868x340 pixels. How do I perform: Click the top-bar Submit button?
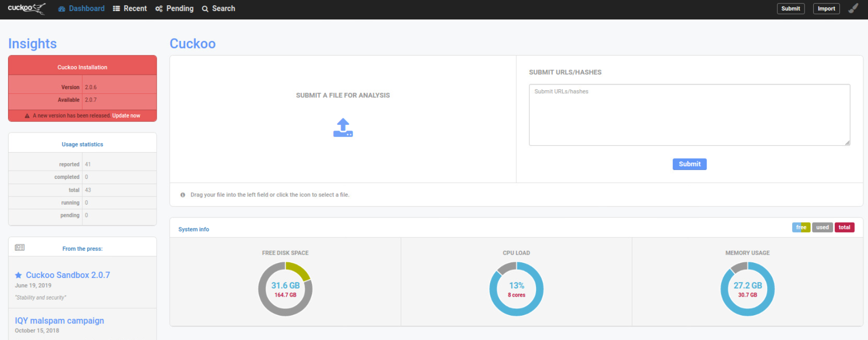coord(790,9)
